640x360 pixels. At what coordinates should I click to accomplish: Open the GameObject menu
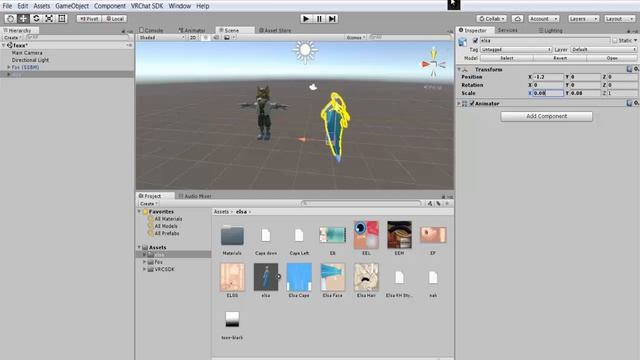coord(72,6)
